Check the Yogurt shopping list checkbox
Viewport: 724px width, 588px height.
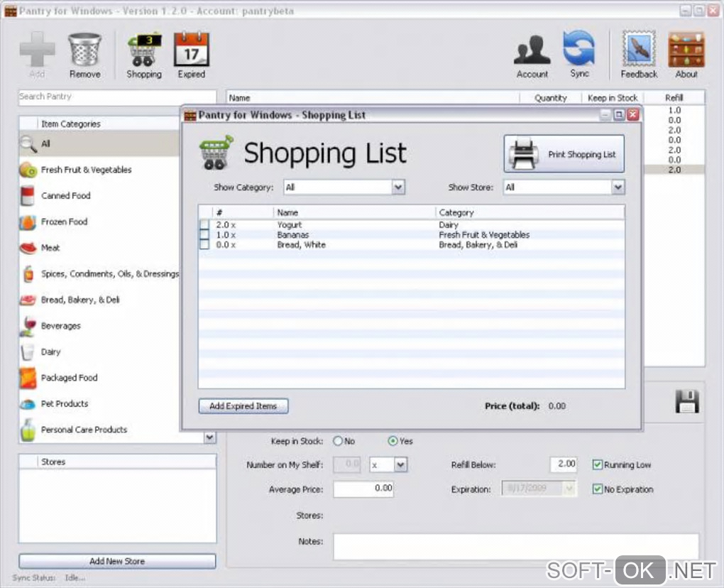(x=204, y=224)
